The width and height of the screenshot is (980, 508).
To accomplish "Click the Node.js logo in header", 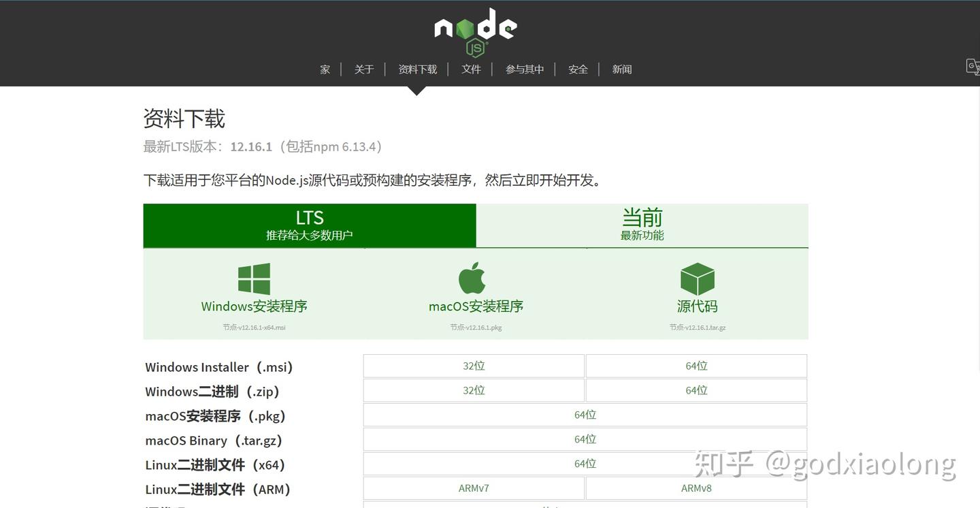I will (476, 31).
